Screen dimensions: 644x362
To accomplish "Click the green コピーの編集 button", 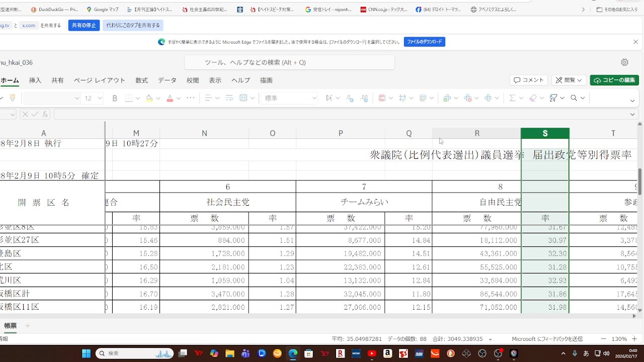I will click(614, 80).
